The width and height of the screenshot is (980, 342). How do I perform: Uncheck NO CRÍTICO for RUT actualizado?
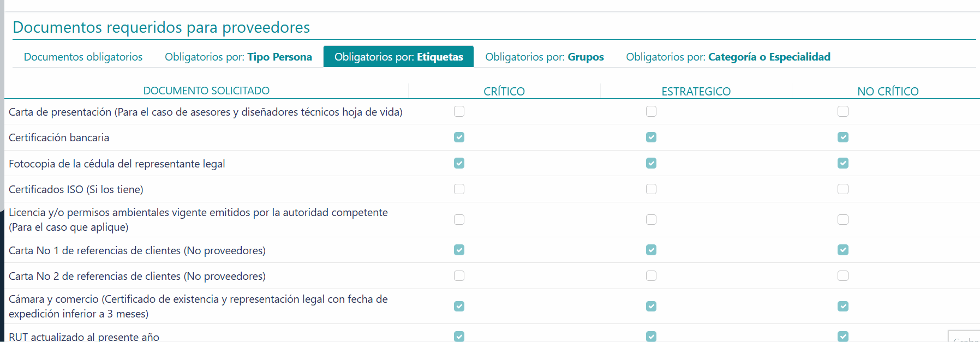click(x=843, y=337)
